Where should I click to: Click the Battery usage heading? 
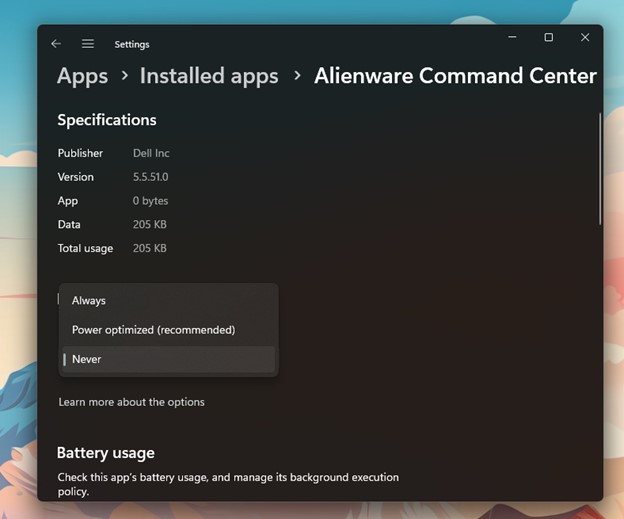tap(105, 453)
